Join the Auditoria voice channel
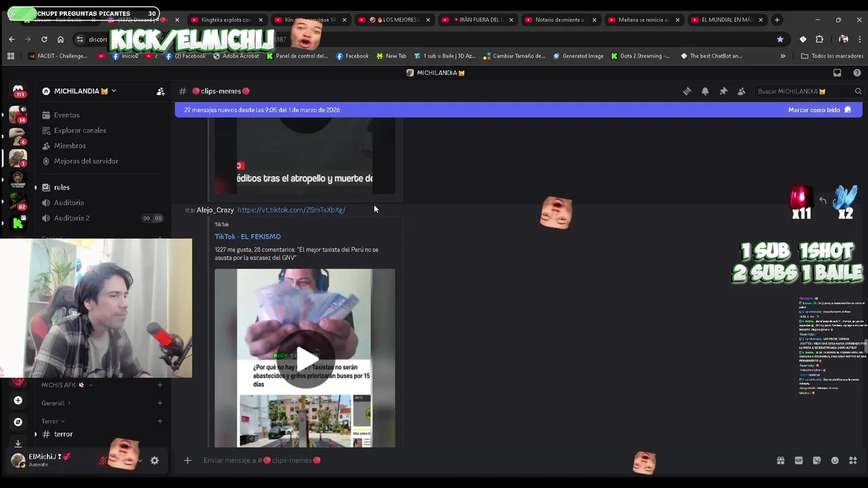 [68, 203]
